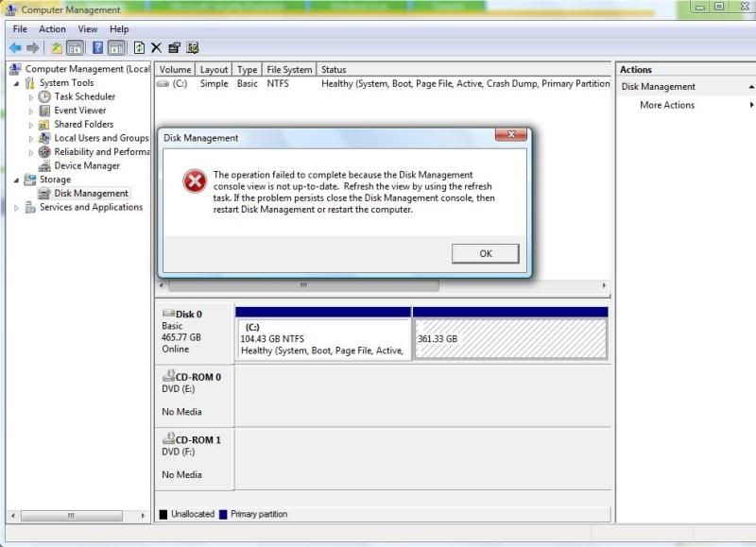Expand the Task Scheduler node arrow

point(31,97)
